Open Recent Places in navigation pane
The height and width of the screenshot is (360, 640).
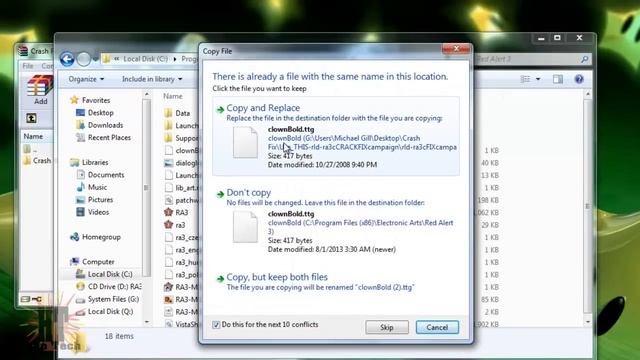[109, 138]
